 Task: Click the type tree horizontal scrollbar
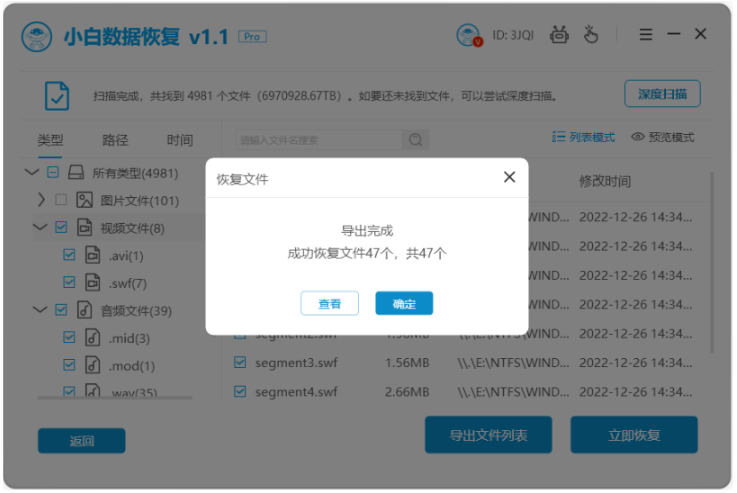click(x=115, y=398)
